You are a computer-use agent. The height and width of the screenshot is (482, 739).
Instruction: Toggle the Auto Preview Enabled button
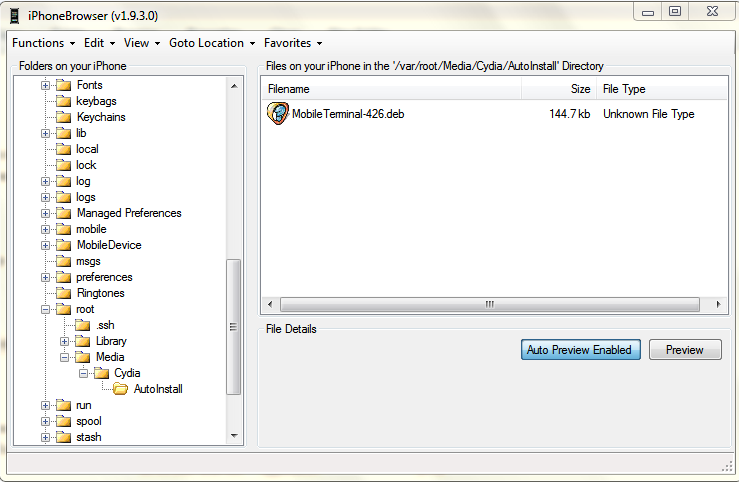[x=581, y=350]
